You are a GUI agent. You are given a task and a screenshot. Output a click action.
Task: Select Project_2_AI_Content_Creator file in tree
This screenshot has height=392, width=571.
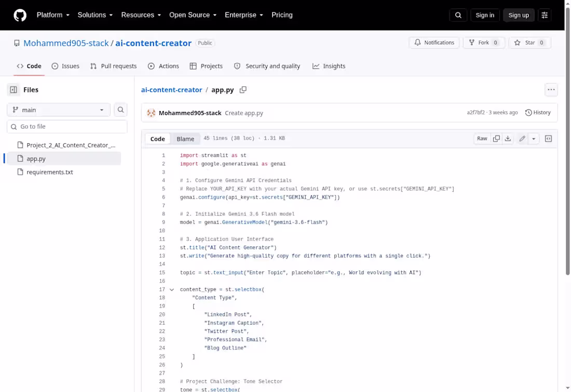(x=71, y=145)
